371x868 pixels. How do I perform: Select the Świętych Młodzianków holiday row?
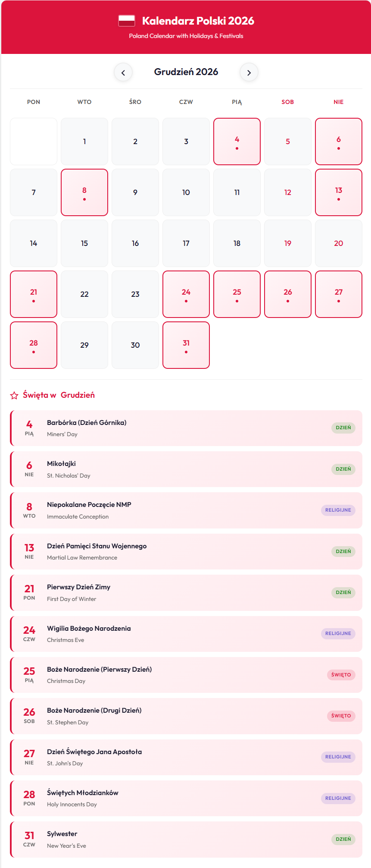tap(186, 798)
